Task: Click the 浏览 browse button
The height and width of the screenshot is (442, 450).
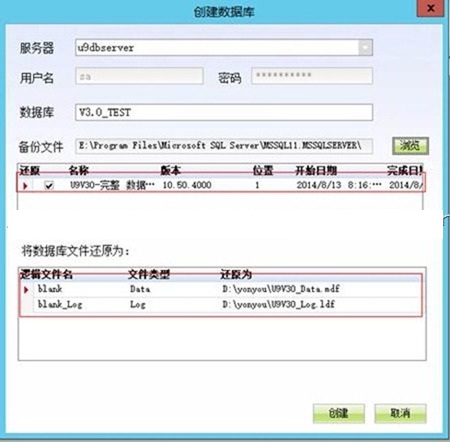Action: 410,146
